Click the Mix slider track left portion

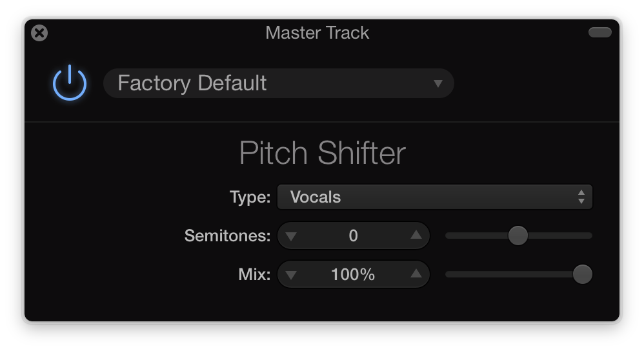[509, 274]
